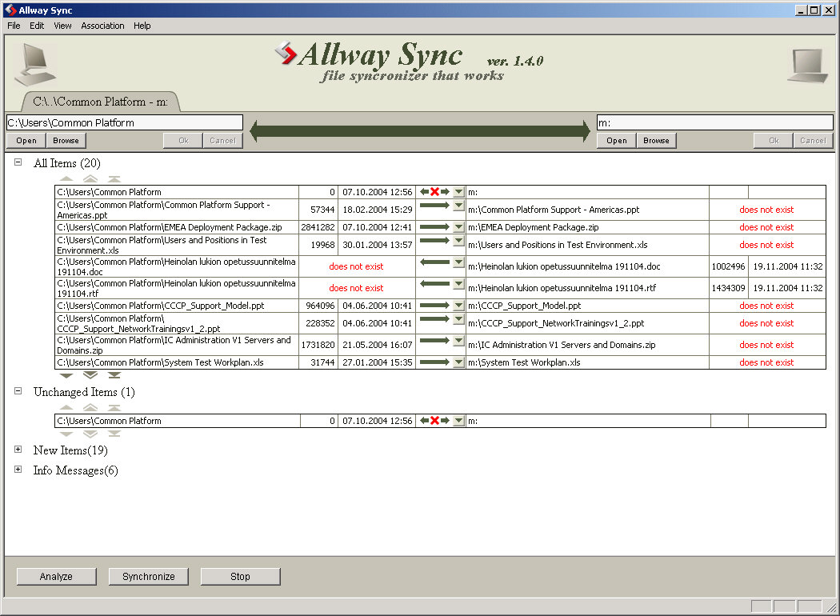Click single up arrow above Unchanged Items list

66,408
